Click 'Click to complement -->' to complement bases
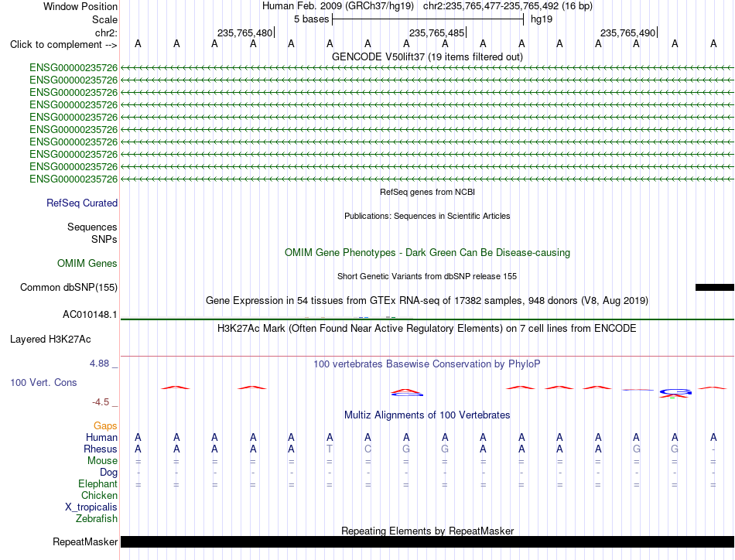Screen dimensions: 735x560 [63, 45]
